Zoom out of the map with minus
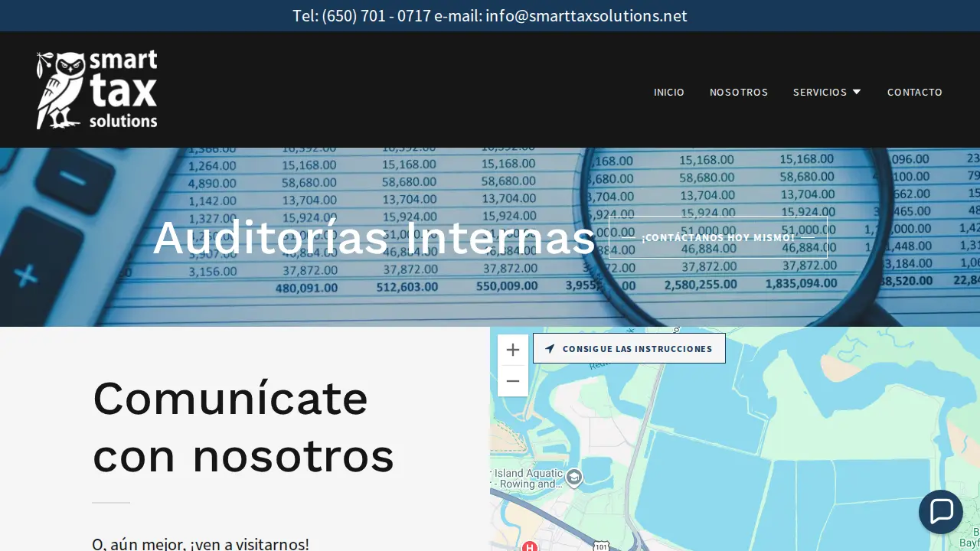This screenshot has height=551, width=980. [513, 381]
